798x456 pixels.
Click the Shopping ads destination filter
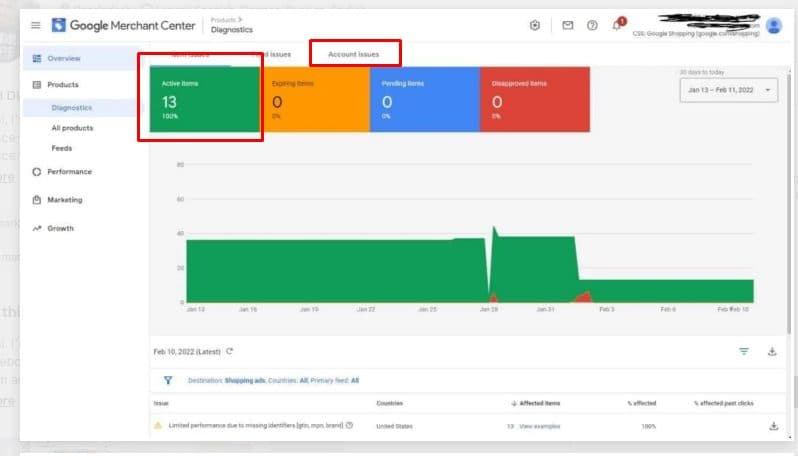(x=245, y=381)
